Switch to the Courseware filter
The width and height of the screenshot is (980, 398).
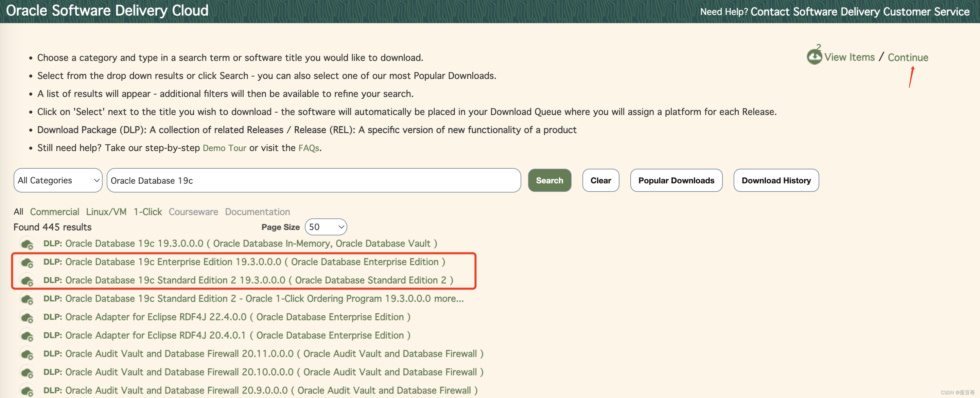193,212
